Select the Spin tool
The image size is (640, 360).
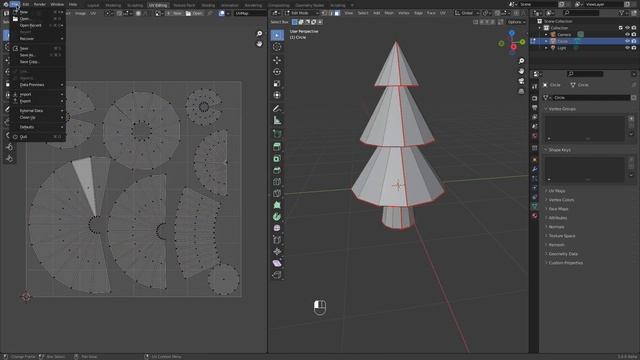click(277, 217)
